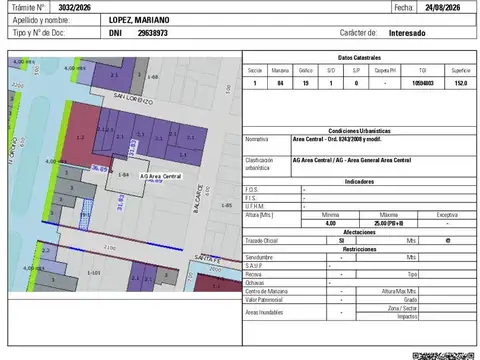Click the S/D value 1
The width and height of the screenshot is (480, 360).
click(x=331, y=83)
